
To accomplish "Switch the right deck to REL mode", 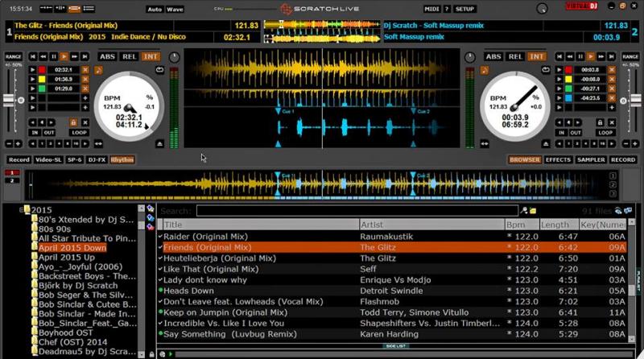I will (x=515, y=57).
